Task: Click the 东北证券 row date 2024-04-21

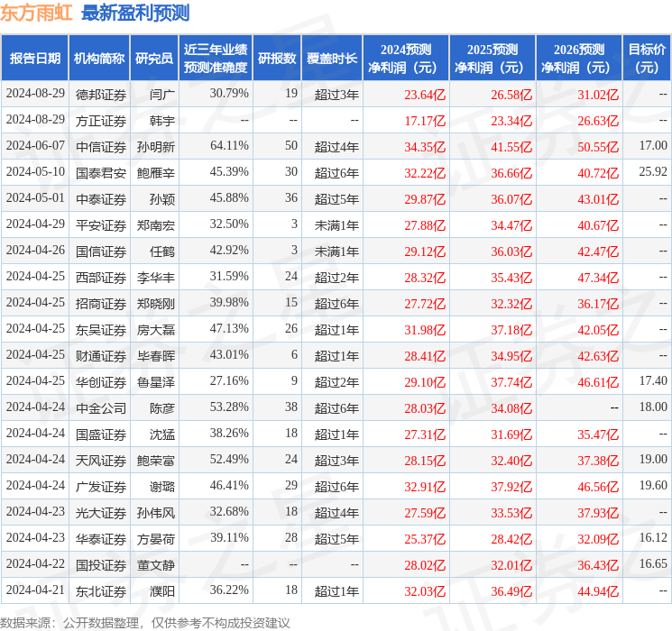Action: click(x=35, y=590)
